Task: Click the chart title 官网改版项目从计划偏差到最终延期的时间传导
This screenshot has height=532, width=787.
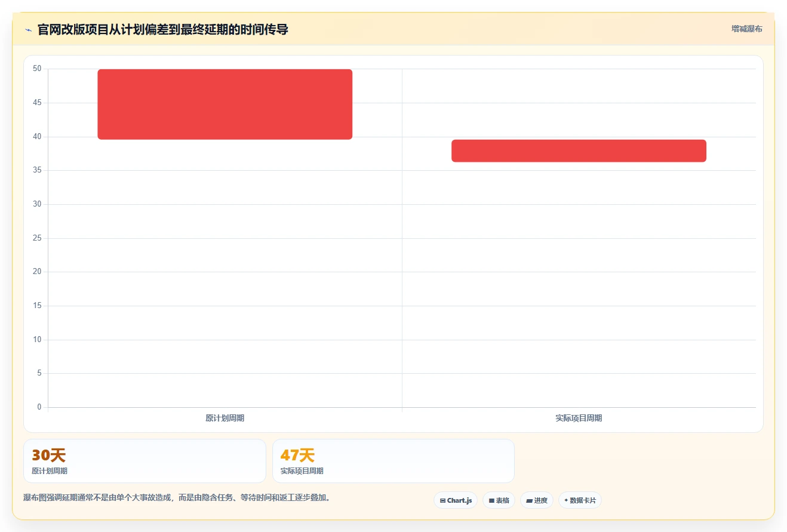Action: tap(163, 29)
